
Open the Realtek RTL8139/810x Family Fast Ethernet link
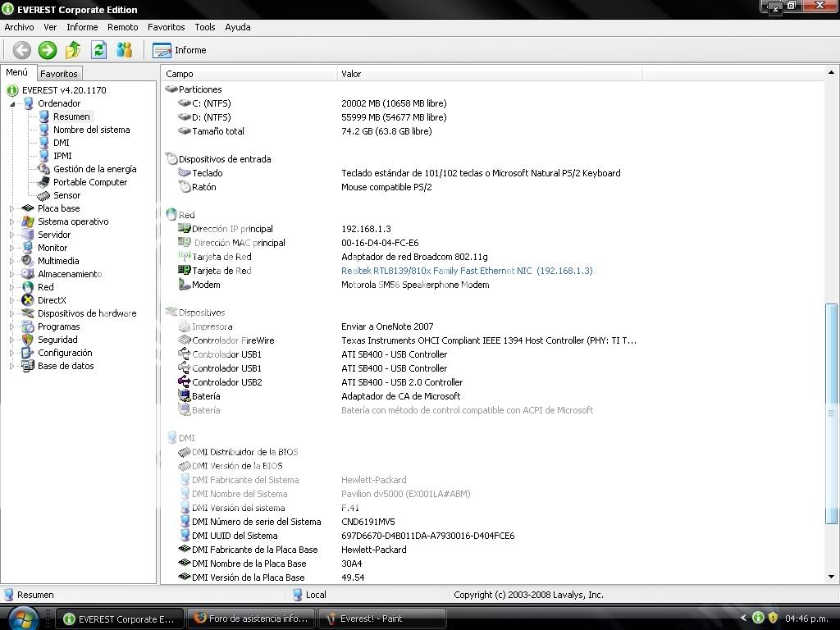coord(467,271)
